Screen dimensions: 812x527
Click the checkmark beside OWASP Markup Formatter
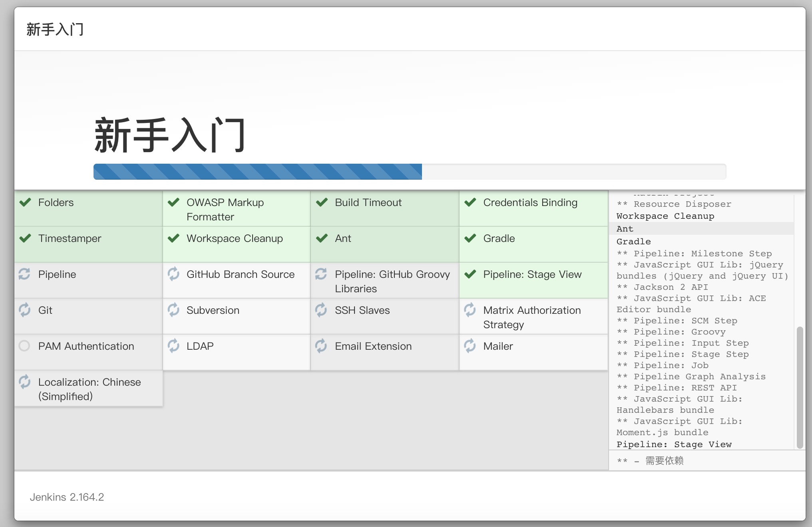[173, 202]
